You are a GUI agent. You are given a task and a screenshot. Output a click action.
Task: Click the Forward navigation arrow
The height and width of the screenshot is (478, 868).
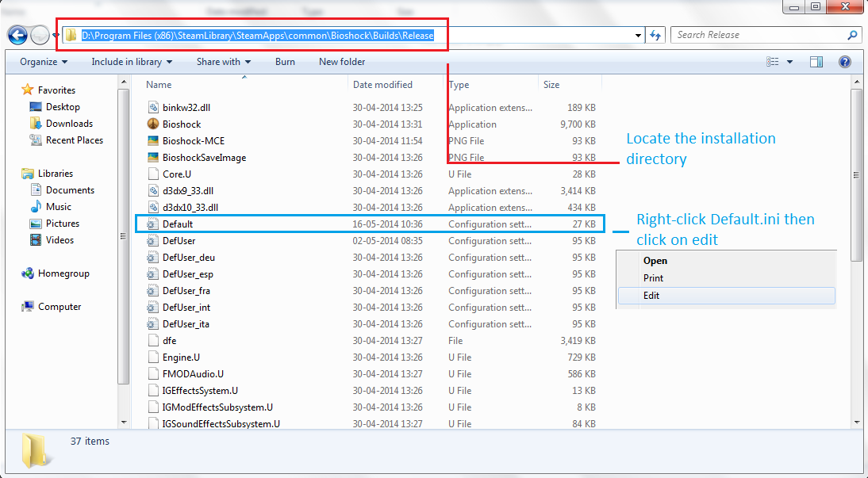click(40, 36)
